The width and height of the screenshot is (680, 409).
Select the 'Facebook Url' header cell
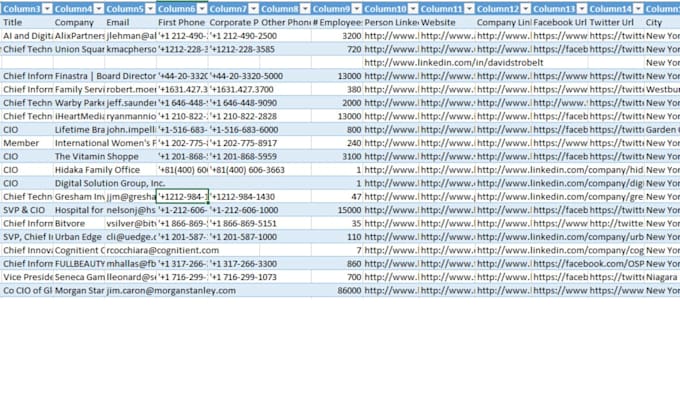tap(560, 22)
